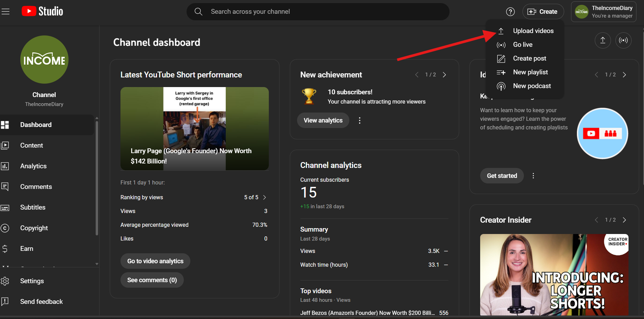Click See comments (0) button
This screenshot has height=319, width=644.
[x=152, y=280]
